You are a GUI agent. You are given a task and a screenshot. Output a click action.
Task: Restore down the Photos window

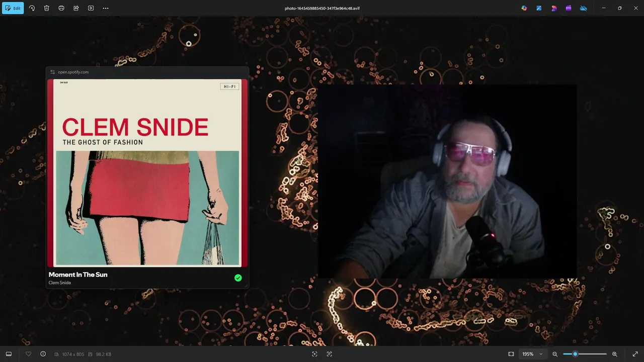click(x=619, y=8)
